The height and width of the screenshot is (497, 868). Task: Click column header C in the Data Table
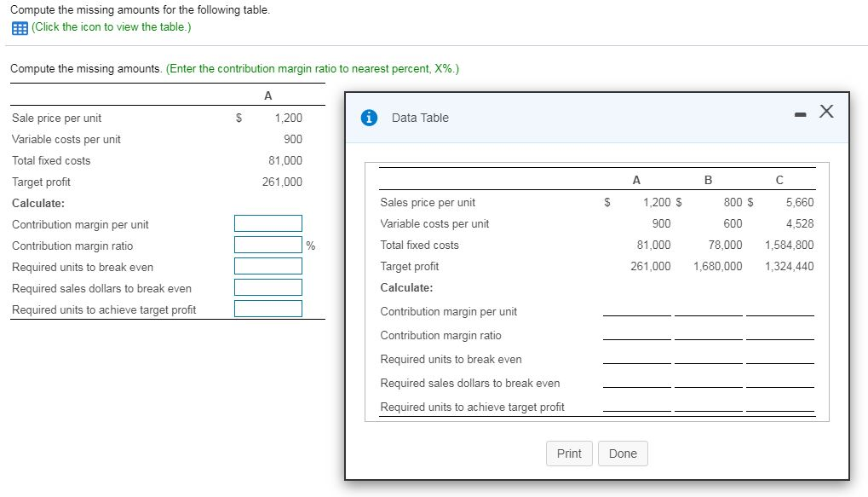[x=778, y=180]
